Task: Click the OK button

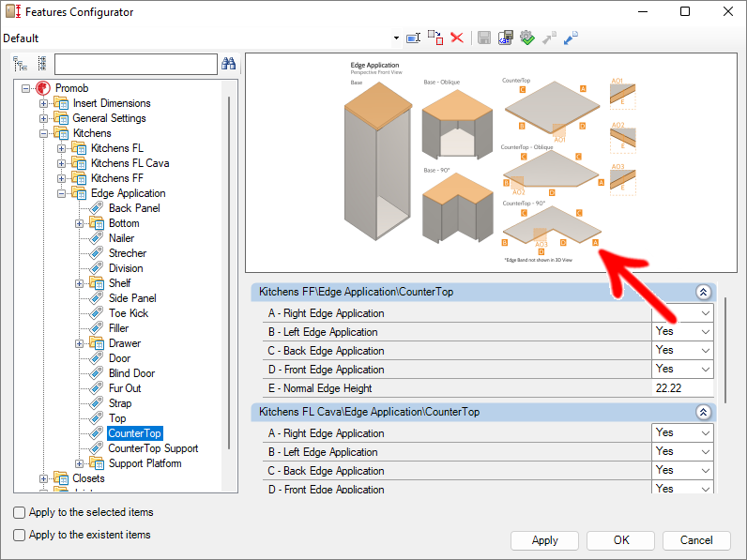Action: click(620, 540)
